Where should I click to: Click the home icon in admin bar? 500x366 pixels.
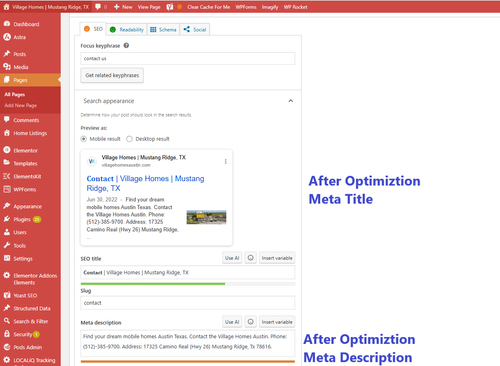[x=6, y=7]
